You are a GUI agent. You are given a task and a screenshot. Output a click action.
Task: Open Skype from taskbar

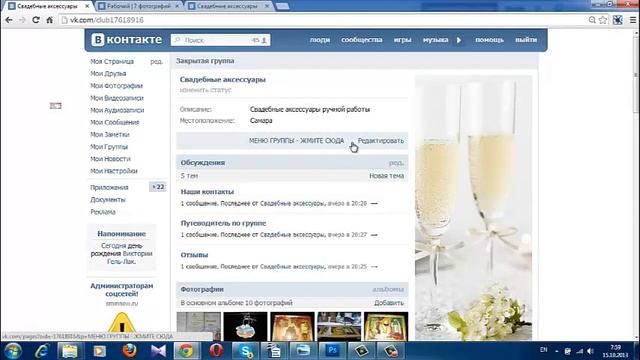tap(246, 351)
